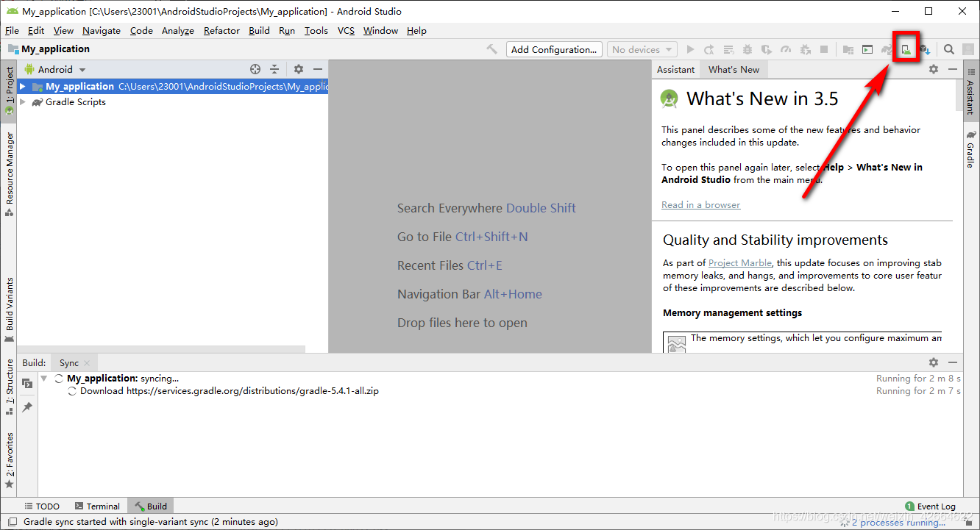Open the File menu

tap(12, 30)
